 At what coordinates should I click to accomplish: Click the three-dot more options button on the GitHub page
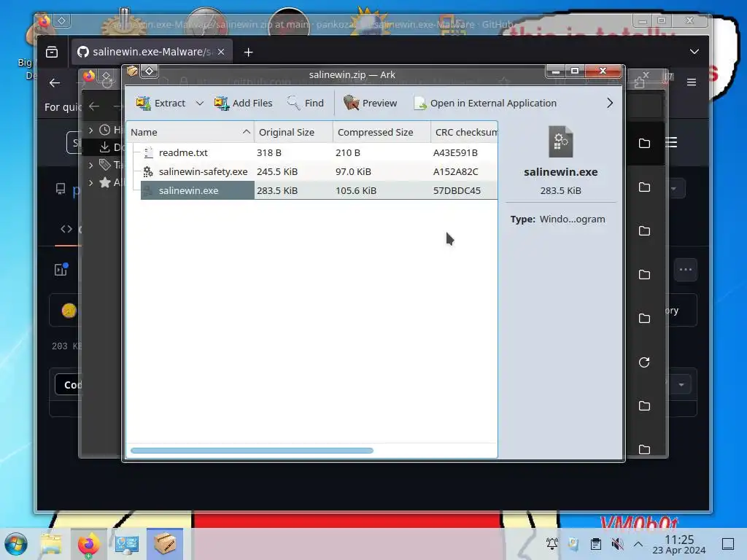click(x=686, y=270)
